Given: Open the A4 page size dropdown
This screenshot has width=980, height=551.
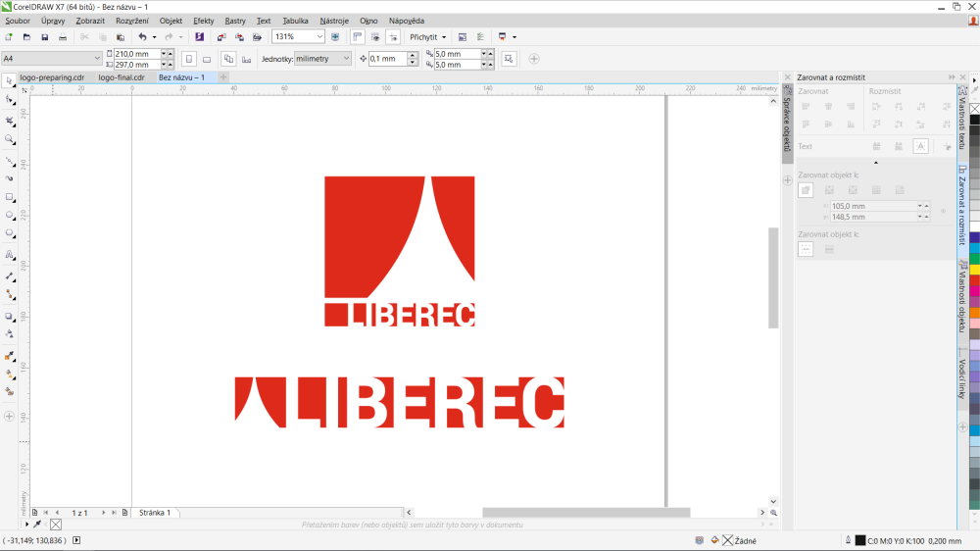Looking at the screenshot, I should point(97,58).
